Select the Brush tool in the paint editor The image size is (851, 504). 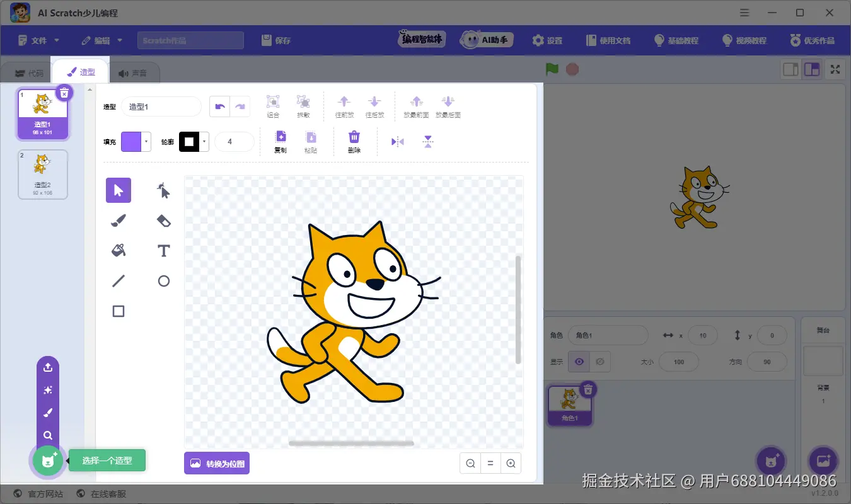[119, 220]
